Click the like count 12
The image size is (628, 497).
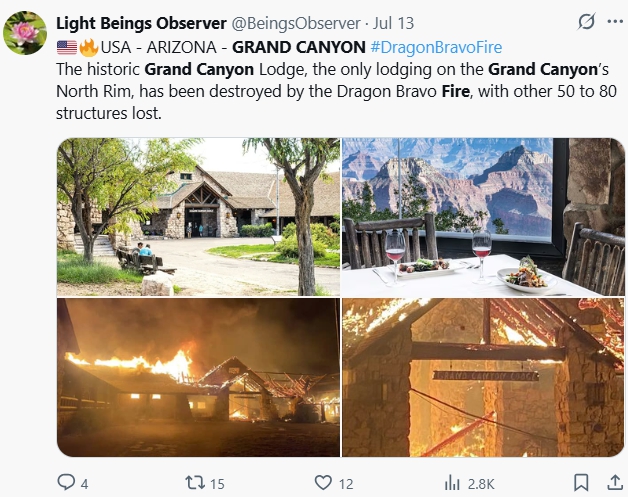click(x=346, y=484)
